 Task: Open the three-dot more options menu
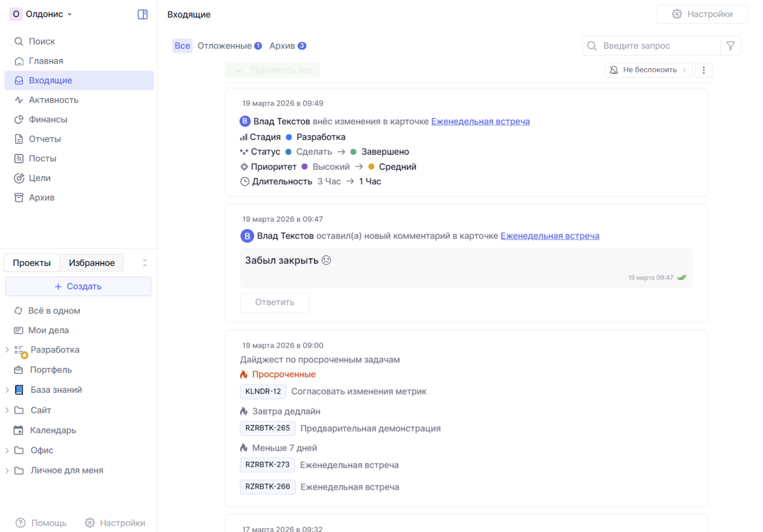coord(703,70)
